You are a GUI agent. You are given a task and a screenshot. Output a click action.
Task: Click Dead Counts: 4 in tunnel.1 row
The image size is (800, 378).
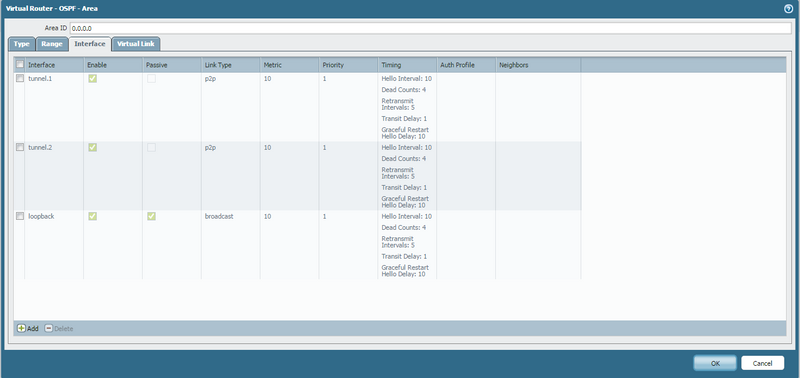[404, 90]
